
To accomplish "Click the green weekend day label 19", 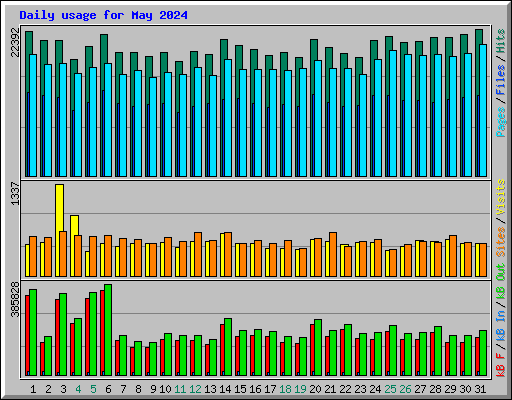I will tap(300, 389).
